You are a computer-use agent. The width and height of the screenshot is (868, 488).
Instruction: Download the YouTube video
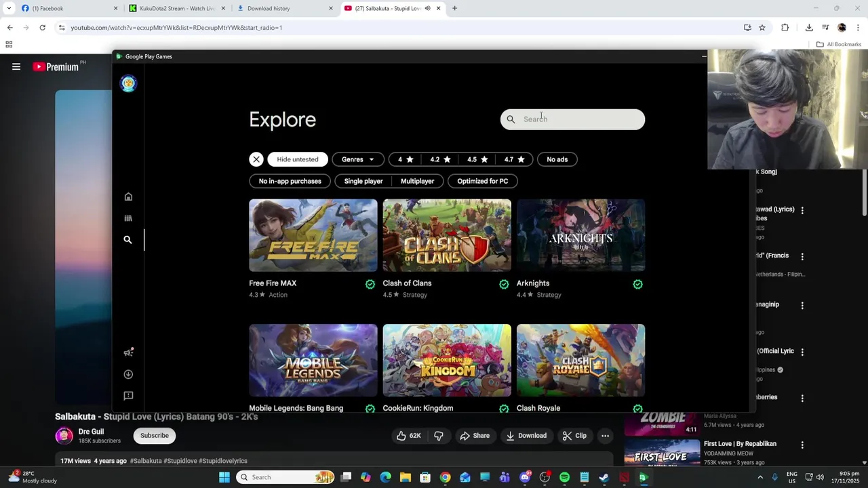coord(526,436)
